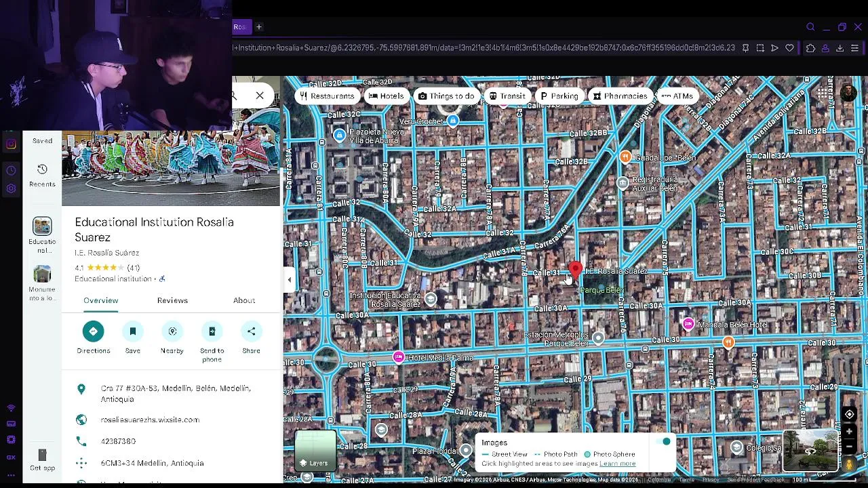Show your location with the locate icon
The height and width of the screenshot is (488, 868).
849,415
